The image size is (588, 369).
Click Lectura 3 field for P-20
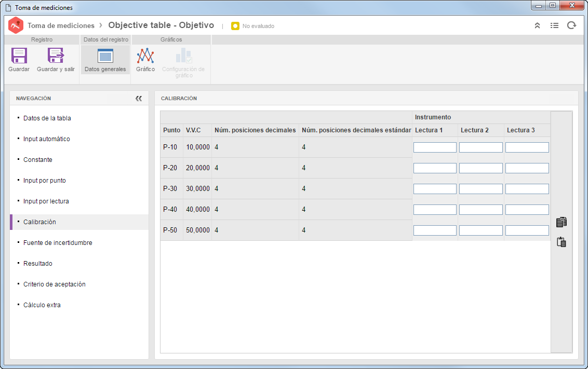point(527,168)
